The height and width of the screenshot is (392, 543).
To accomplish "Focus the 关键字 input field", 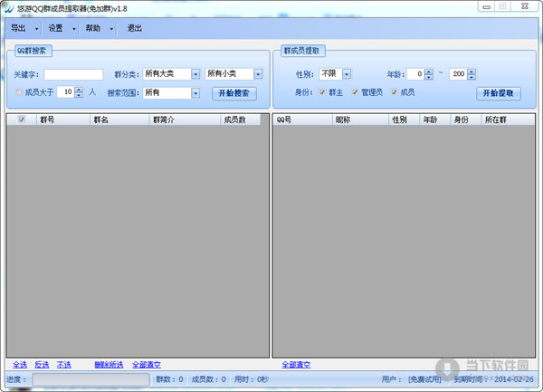I will click(x=73, y=74).
